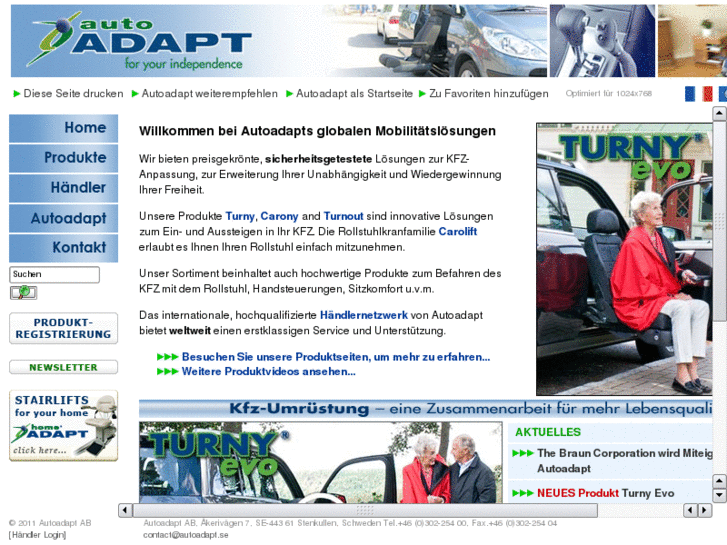Image resolution: width=727 pixels, height=545 pixels.
Task: Click the horizontal scrollbar thumb
Action: pyautogui.click(x=365, y=510)
